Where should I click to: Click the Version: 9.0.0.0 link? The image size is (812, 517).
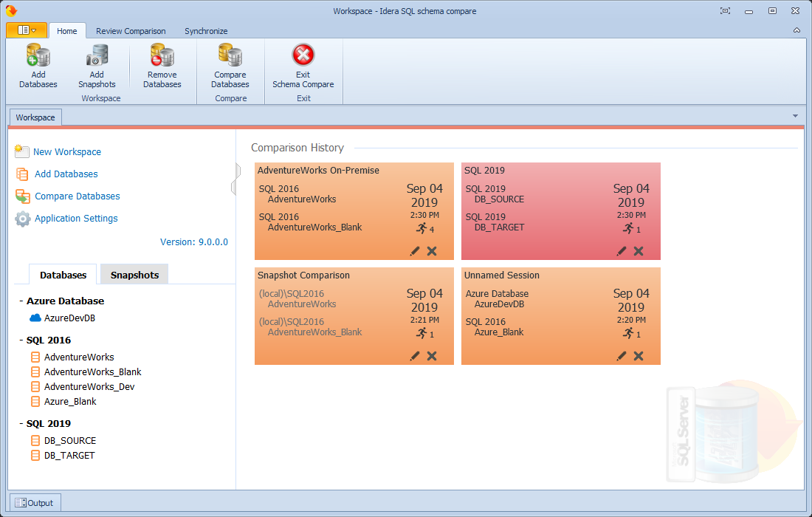pyautogui.click(x=194, y=242)
